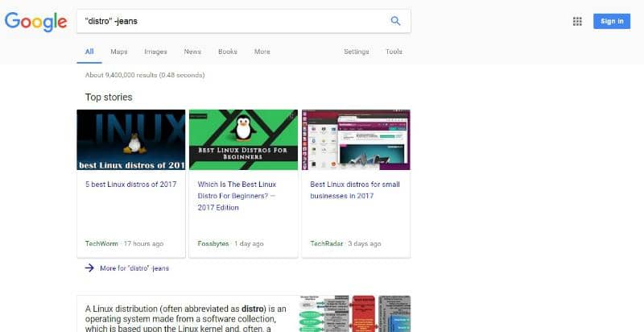
Task: Open Best Linux distros for small businesses in 2017
Action: [355, 190]
